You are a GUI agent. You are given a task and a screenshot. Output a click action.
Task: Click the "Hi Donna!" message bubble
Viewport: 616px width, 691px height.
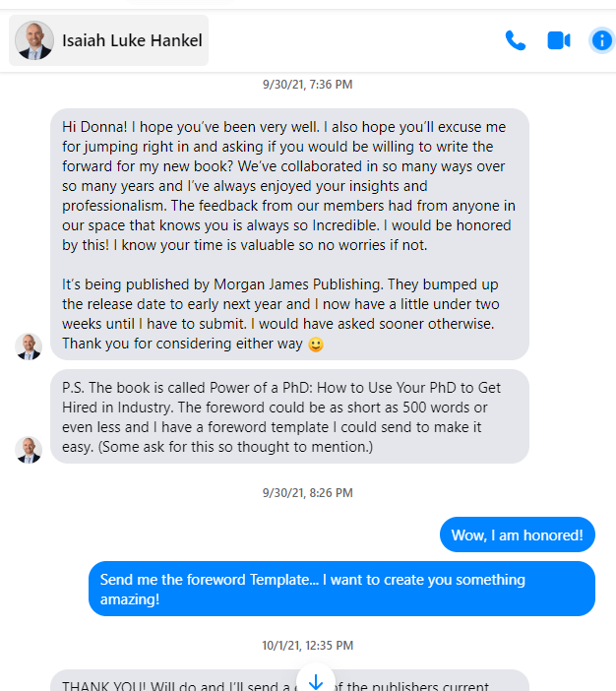(289, 185)
